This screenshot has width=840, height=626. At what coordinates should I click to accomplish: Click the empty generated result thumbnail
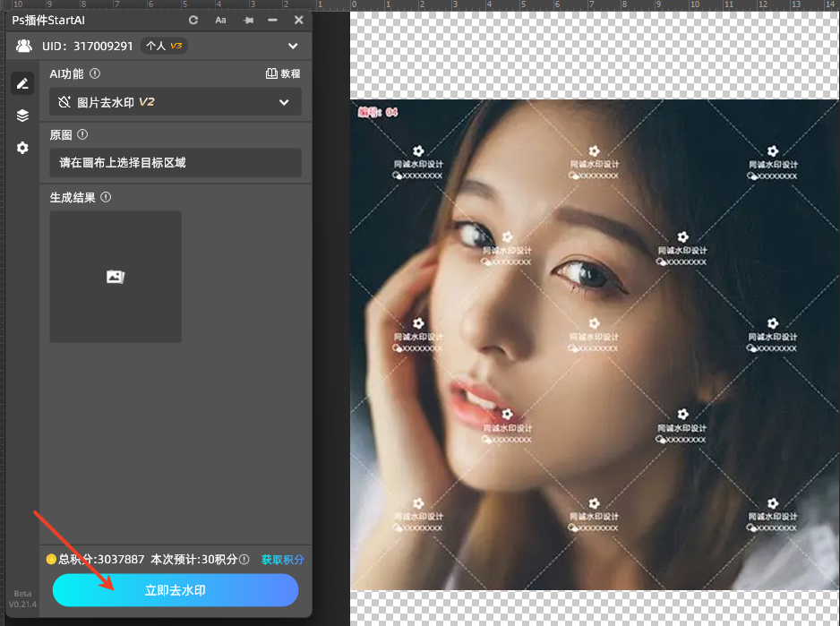116,277
